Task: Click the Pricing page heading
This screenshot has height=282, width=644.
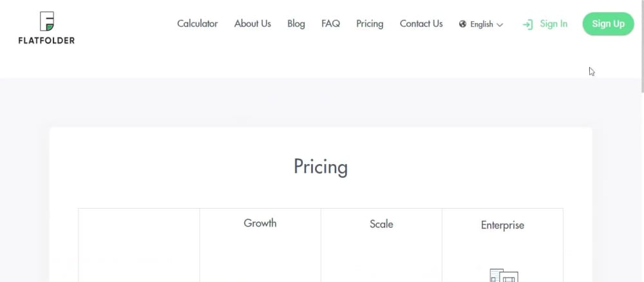Action: tap(320, 167)
